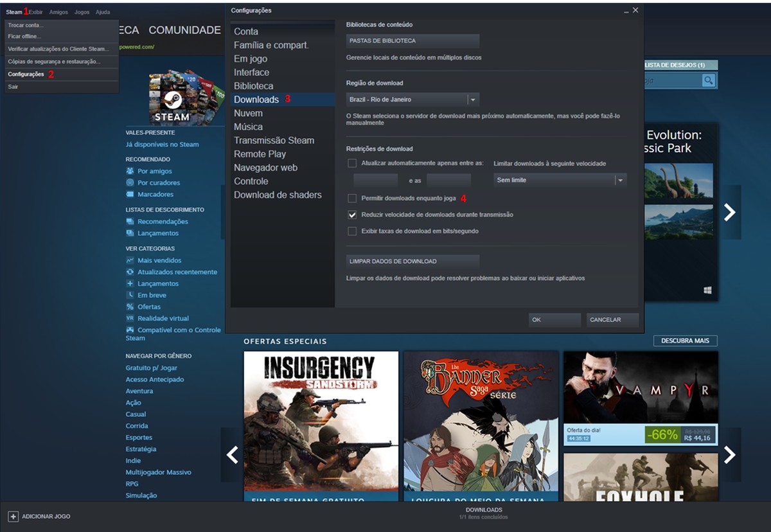Choose Ficar offline in Steam menu
The width and height of the screenshot is (771, 532).
click(62, 36)
